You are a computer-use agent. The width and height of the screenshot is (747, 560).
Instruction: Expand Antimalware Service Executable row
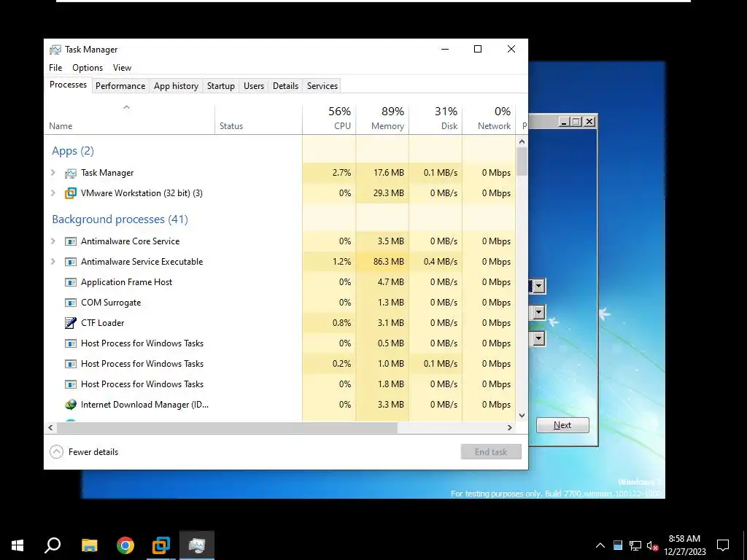pos(53,262)
